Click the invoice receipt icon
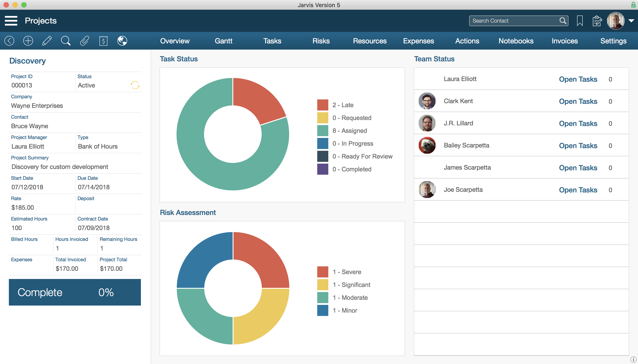Screen dimensions: 638x364 (x=103, y=41)
